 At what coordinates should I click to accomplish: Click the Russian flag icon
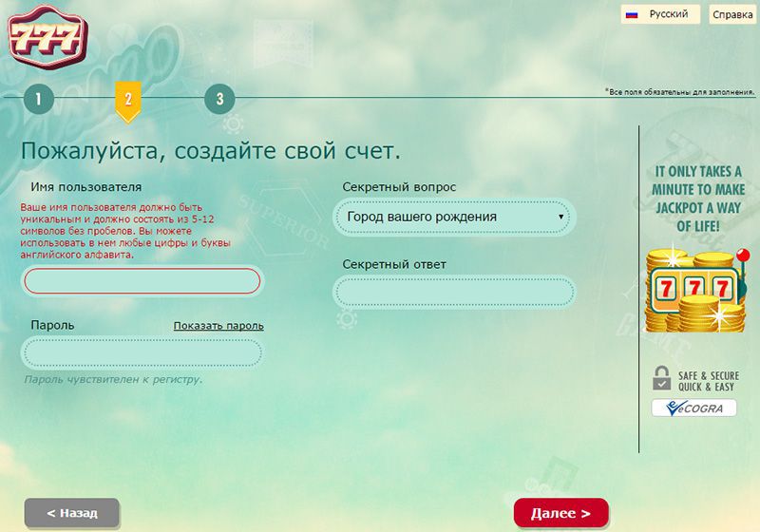632,14
